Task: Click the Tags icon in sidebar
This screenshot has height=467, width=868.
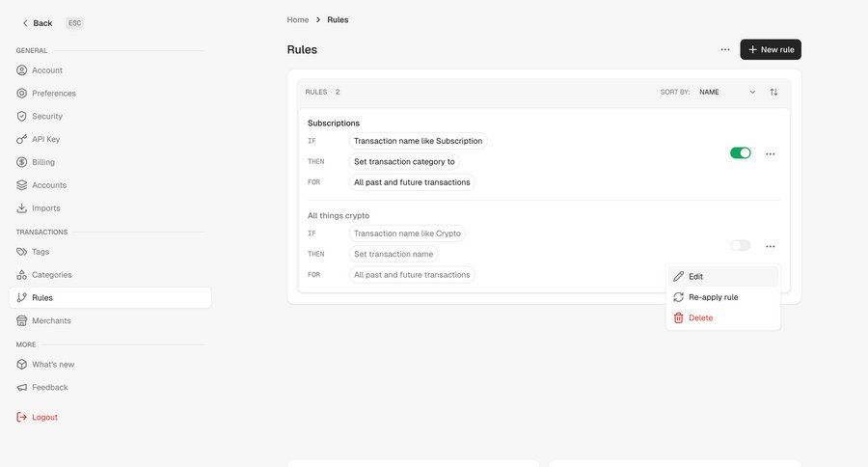Action: click(x=21, y=252)
